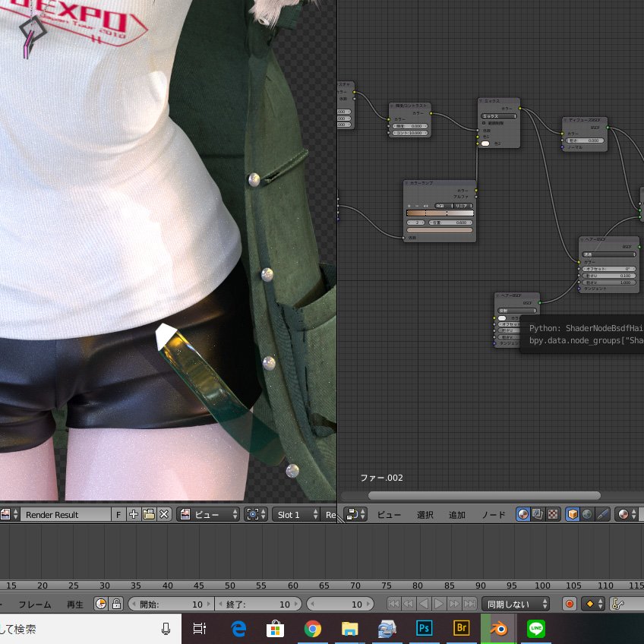Play the animation forward
Image resolution: width=644 pixels, height=644 pixels.
pyautogui.click(x=439, y=604)
